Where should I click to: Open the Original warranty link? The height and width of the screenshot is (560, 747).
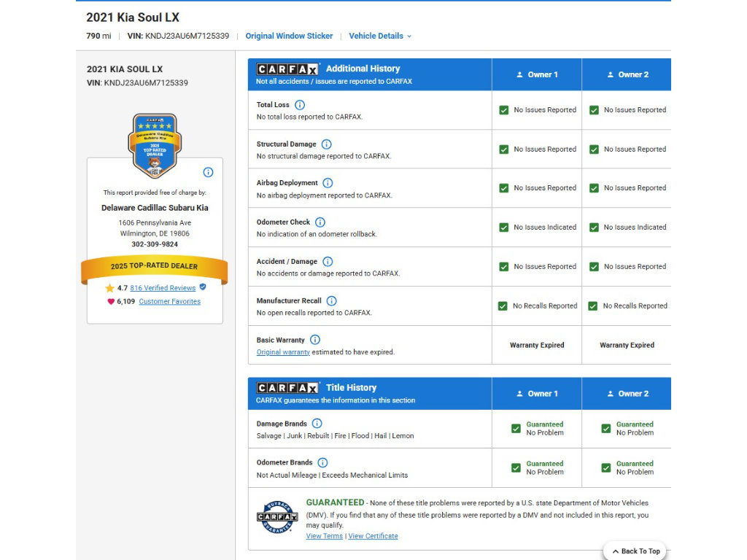283,352
